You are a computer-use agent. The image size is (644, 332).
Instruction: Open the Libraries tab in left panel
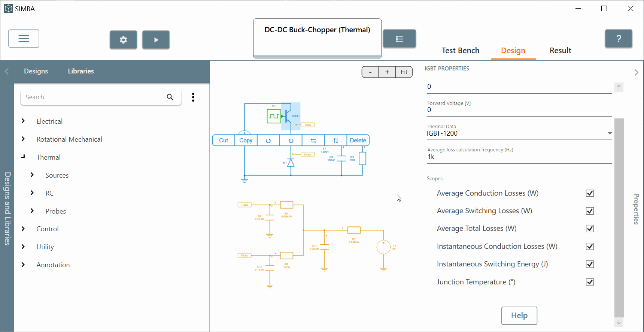pyautogui.click(x=81, y=71)
